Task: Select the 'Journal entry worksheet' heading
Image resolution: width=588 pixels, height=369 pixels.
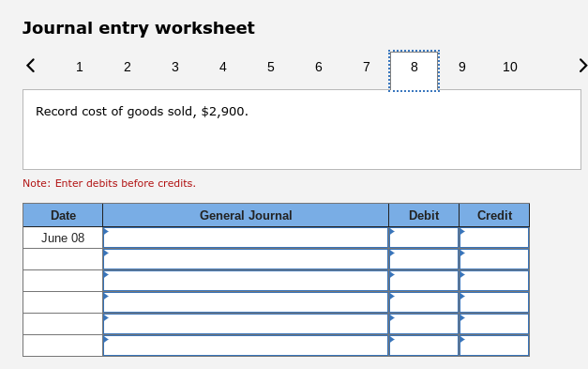Action: [x=139, y=28]
